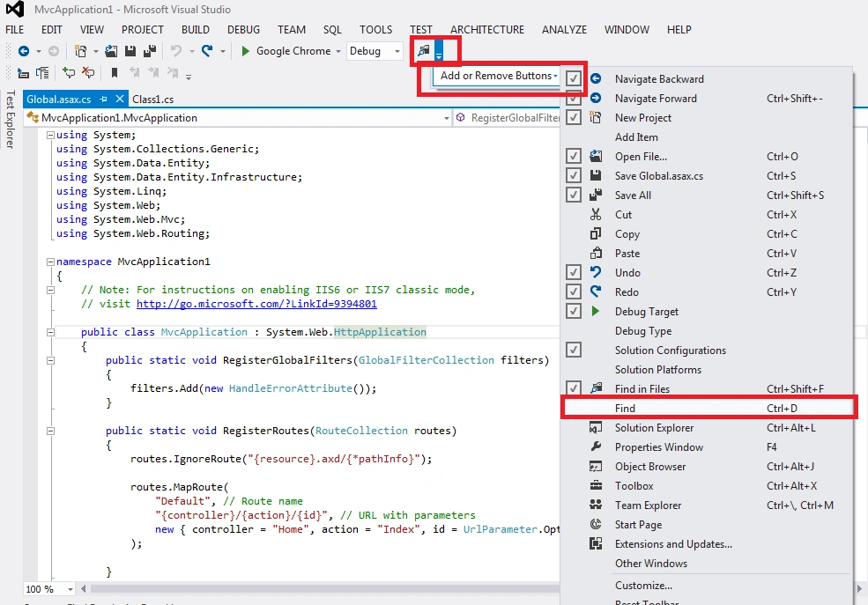Toggle the Solution Configurations checkbox

coord(574,350)
